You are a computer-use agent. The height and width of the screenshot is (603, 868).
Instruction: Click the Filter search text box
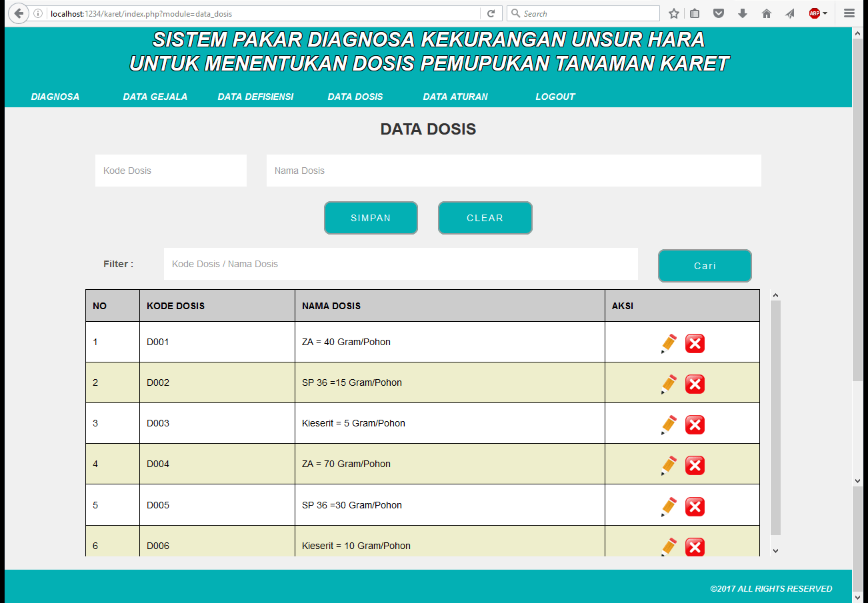pyautogui.click(x=401, y=264)
